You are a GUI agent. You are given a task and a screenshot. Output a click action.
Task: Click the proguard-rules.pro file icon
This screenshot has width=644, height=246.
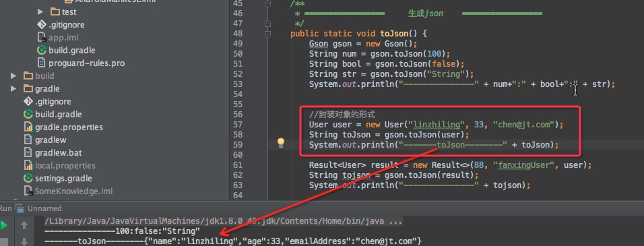[x=42, y=63]
